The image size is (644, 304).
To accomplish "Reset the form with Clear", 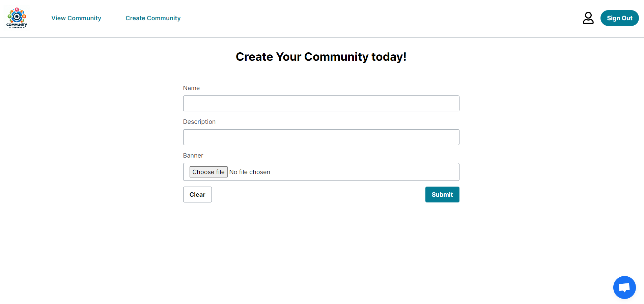I will click(x=197, y=195).
